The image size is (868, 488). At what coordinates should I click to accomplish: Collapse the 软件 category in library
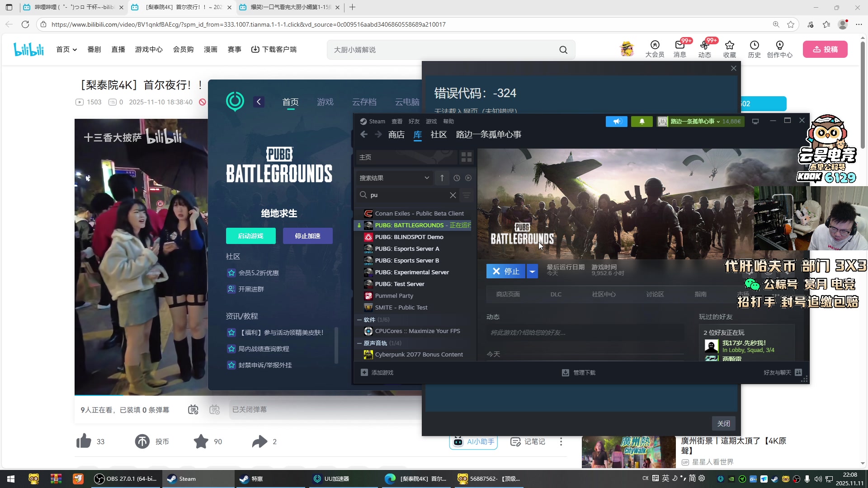359,319
